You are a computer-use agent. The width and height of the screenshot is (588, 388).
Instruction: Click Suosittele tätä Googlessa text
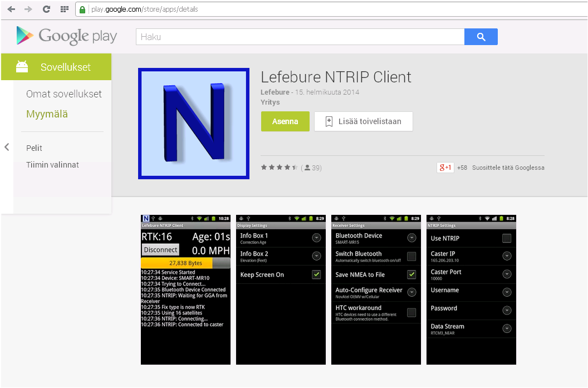pos(508,168)
